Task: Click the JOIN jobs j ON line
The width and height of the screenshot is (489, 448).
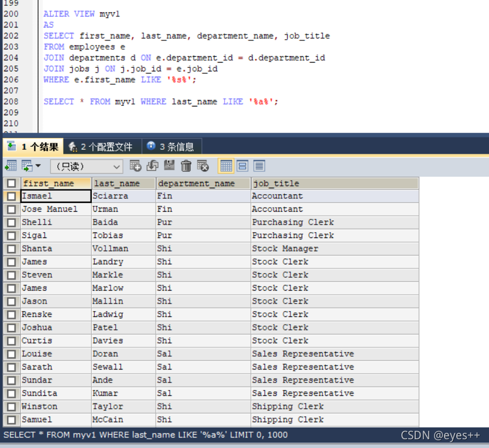Action: point(130,69)
